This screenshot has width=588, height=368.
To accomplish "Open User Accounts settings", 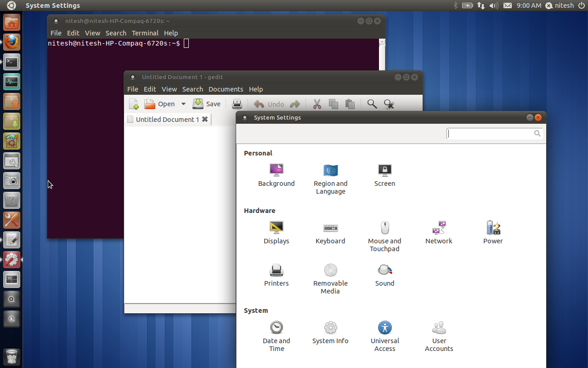I will point(439,332).
